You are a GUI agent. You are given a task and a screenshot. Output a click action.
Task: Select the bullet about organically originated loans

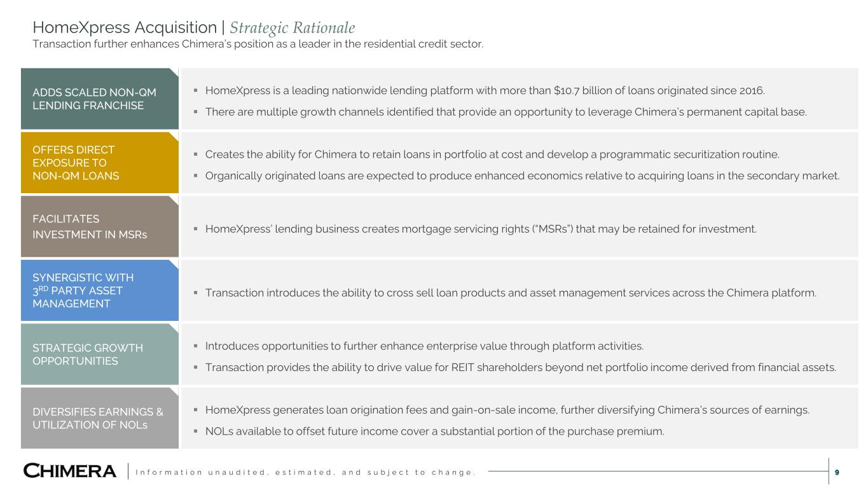coord(521,175)
